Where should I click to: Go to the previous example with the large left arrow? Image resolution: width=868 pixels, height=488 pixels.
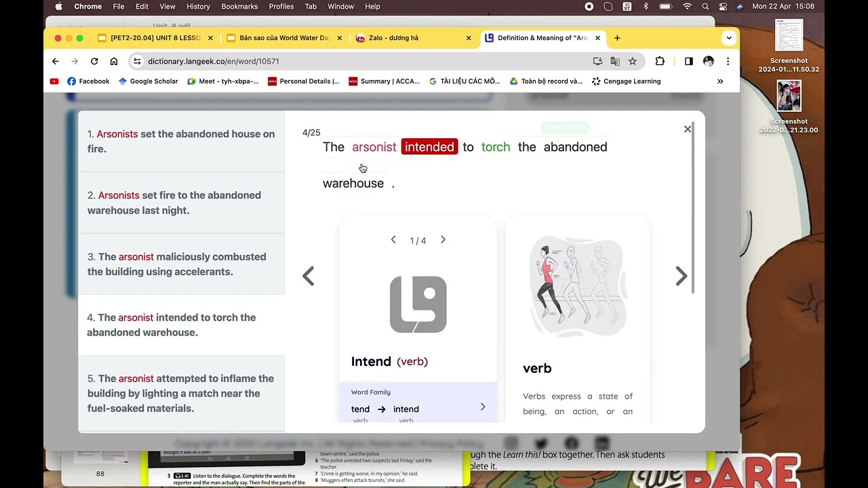pyautogui.click(x=309, y=276)
